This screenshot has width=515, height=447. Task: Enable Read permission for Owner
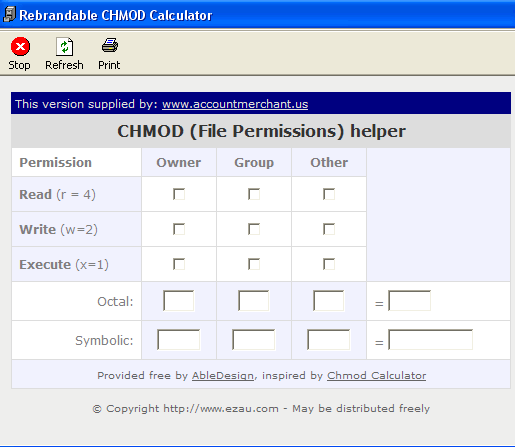coord(179,194)
